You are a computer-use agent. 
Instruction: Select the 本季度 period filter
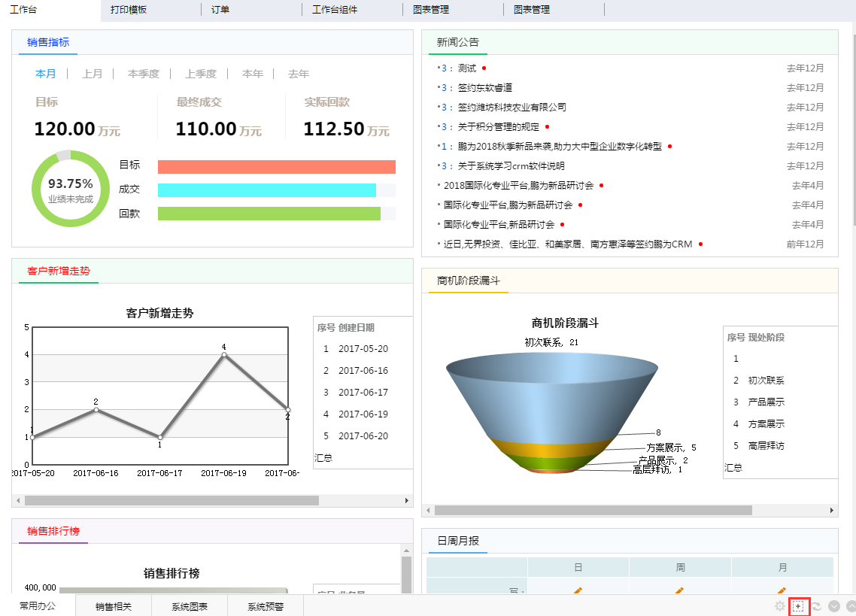[142, 74]
